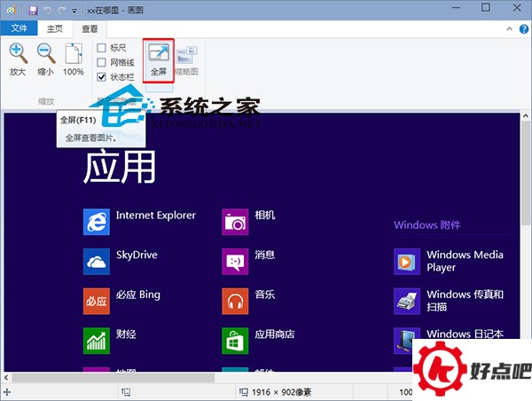
Task: Open the 文件 File menu
Action: coord(19,28)
